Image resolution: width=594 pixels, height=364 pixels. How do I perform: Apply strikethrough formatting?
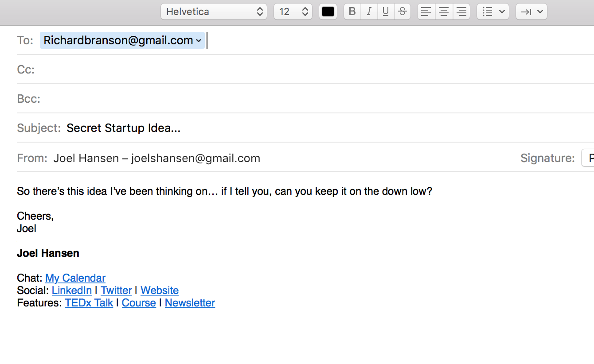(402, 12)
